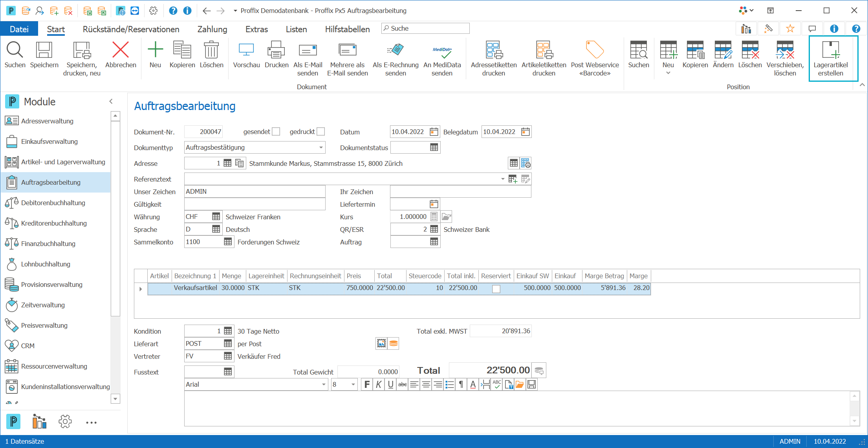Open Artikel- und Lagerverwaltung module
Viewport: 868px width, 448px height.
tap(56, 162)
